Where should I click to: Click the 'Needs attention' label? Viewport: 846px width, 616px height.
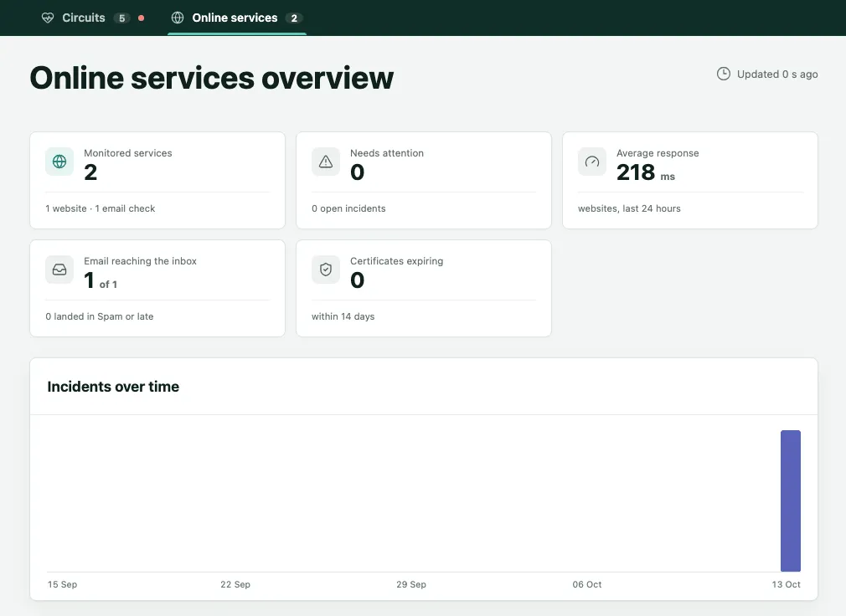point(387,153)
